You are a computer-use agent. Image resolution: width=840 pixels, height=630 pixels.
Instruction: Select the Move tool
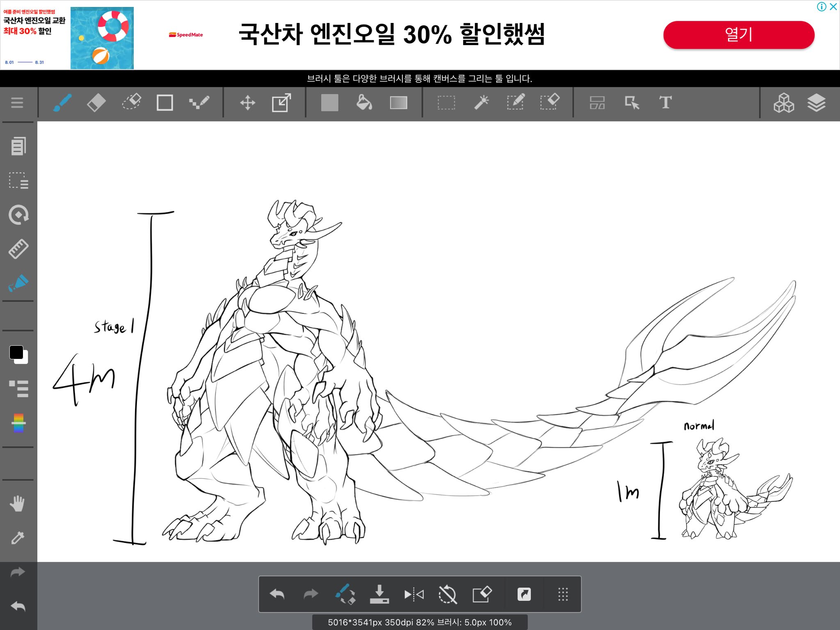[247, 103]
